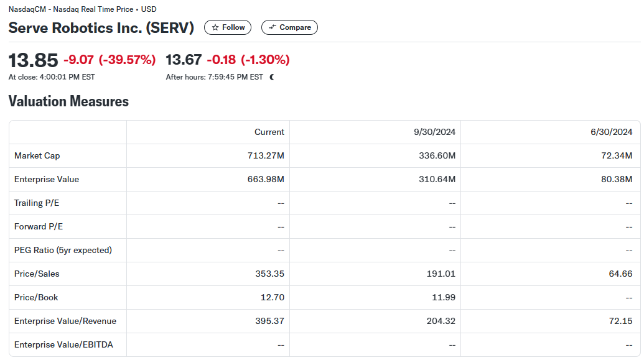The image size is (644, 360).
Task: Click the Enterprise Value/Revenue label
Action: click(65, 321)
